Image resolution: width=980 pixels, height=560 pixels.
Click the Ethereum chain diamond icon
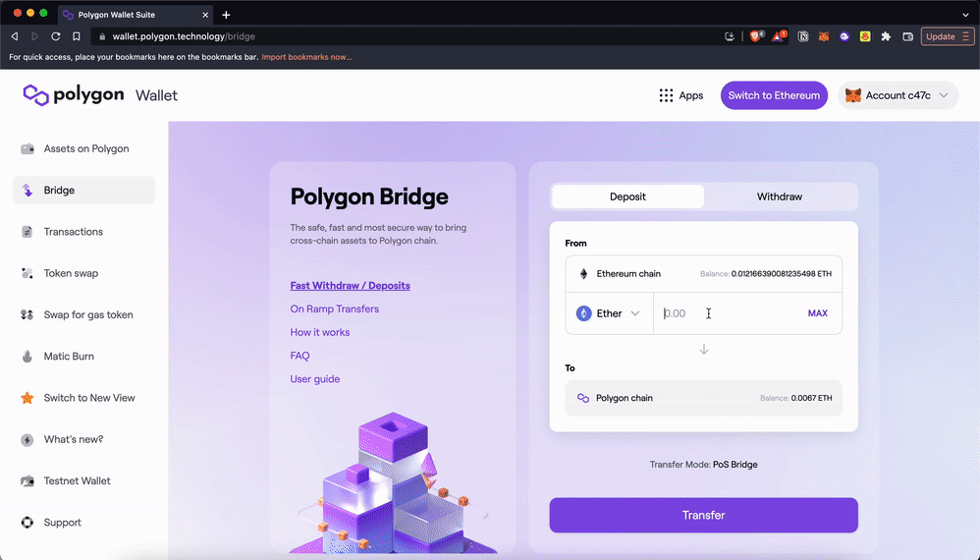tap(583, 274)
